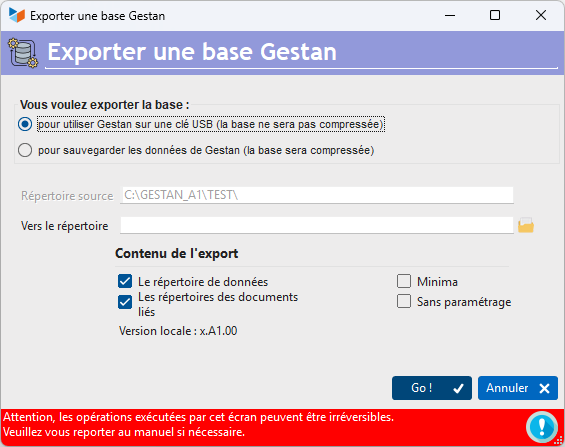
Task: Click the Gestan logo in the title bar
Action: click(17, 15)
